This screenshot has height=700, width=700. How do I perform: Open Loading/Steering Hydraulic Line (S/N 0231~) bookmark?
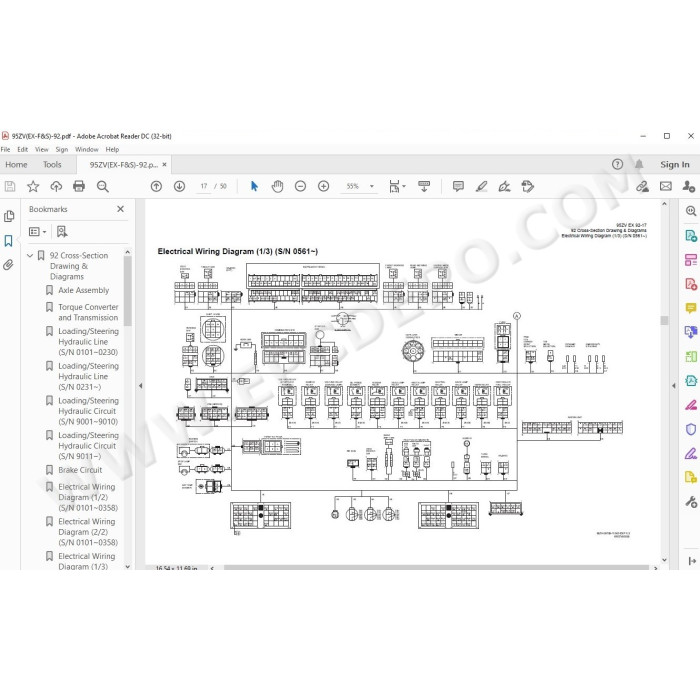pyautogui.click(x=88, y=376)
